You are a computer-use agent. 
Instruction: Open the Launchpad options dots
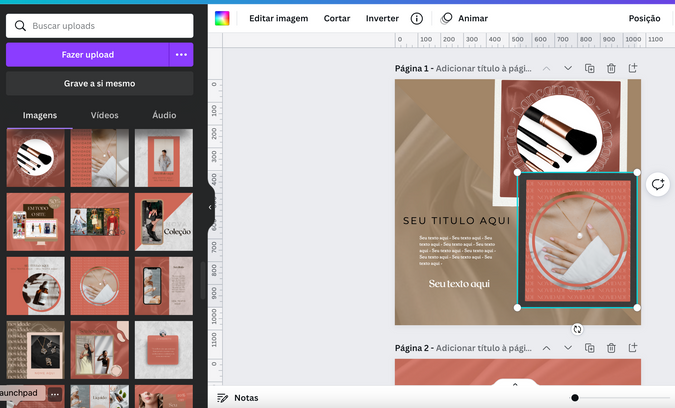[x=55, y=394]
